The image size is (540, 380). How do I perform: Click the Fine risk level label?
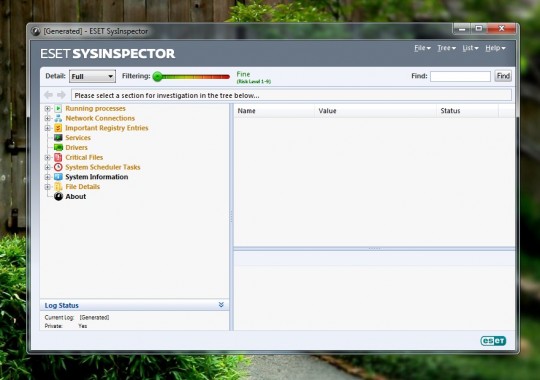click(x=243, y=74)
